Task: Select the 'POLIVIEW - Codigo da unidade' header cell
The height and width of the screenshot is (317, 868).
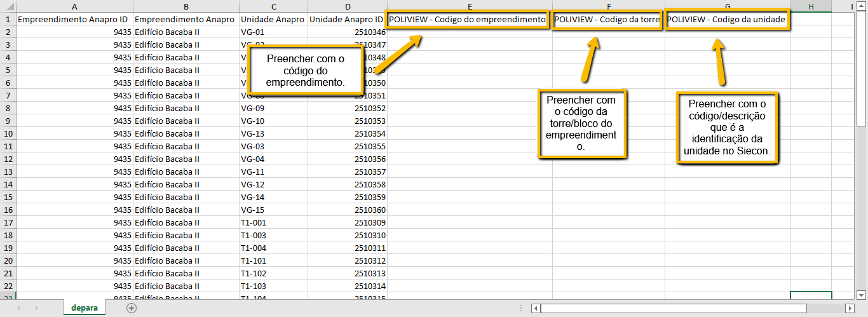Action: (x=727, y=20)
